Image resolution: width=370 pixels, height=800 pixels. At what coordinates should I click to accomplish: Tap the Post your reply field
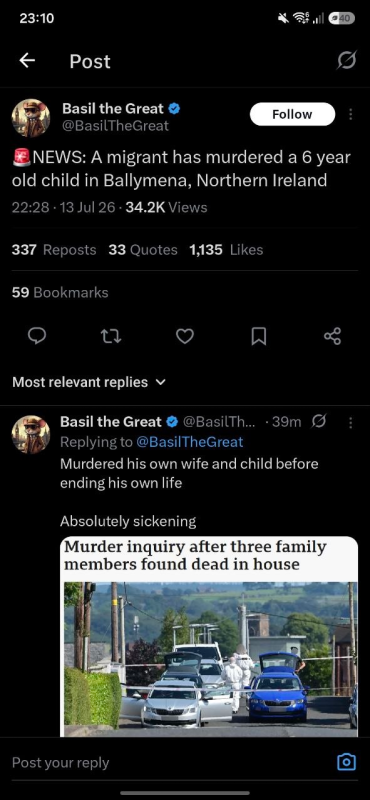pyautogui.click(x=168, y=762)
